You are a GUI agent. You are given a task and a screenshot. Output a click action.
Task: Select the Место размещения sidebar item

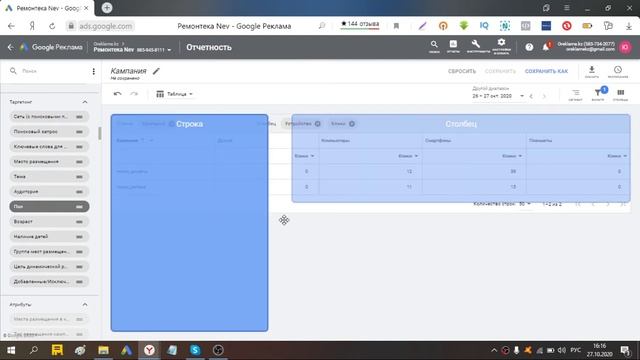coord(49,162)
